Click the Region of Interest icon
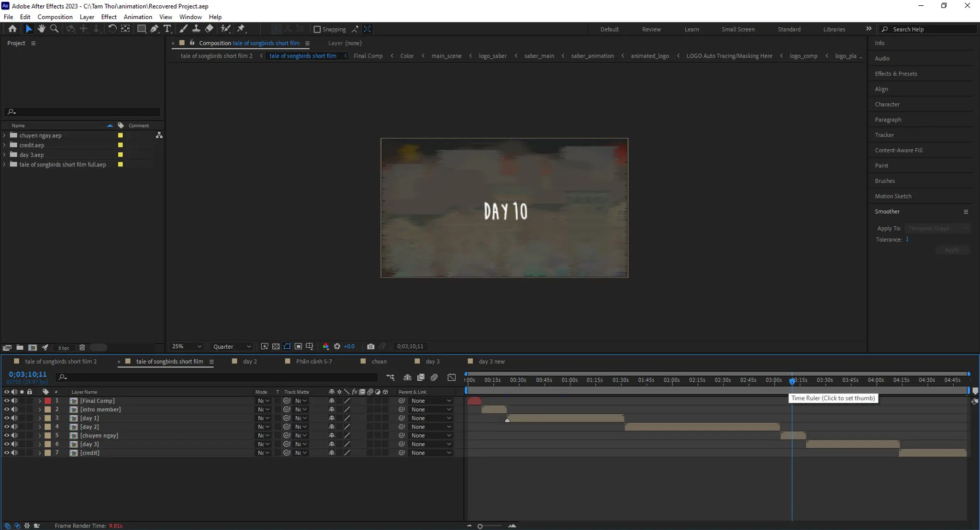The width and height of the screenshot is (980, 530). (298, 346)
